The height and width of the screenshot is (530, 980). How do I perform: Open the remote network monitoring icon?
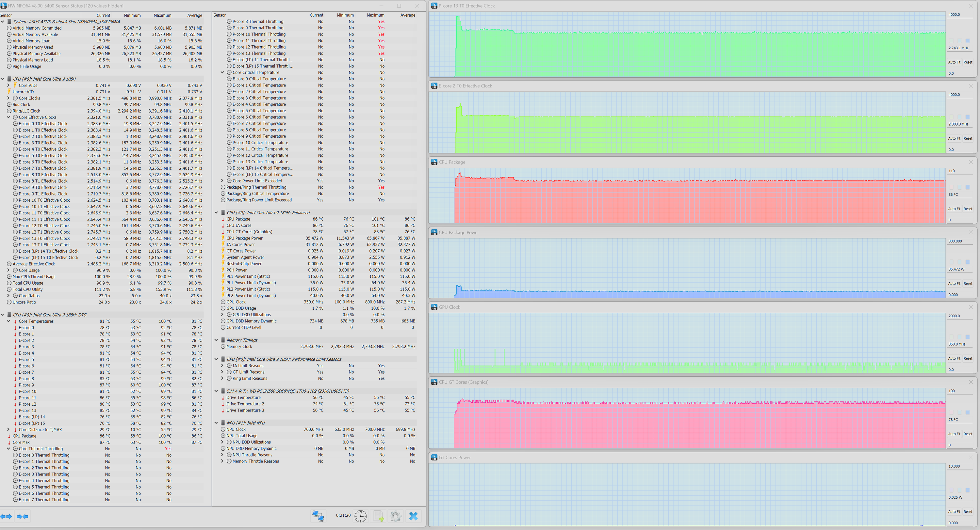(318, 516)
